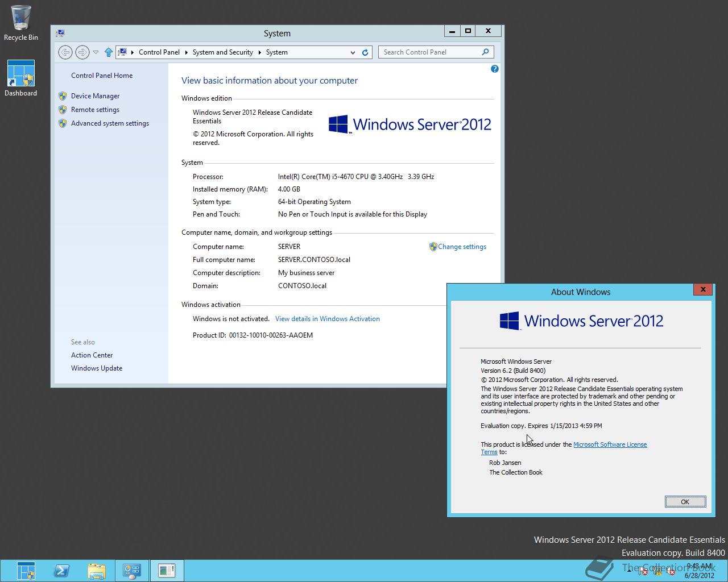Open Remote settings

click(95, 110)
